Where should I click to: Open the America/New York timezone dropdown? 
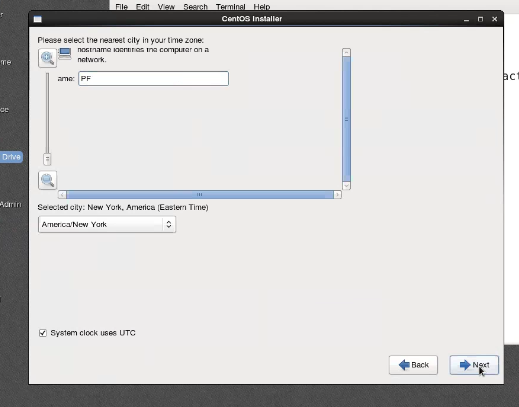(107, 224)
